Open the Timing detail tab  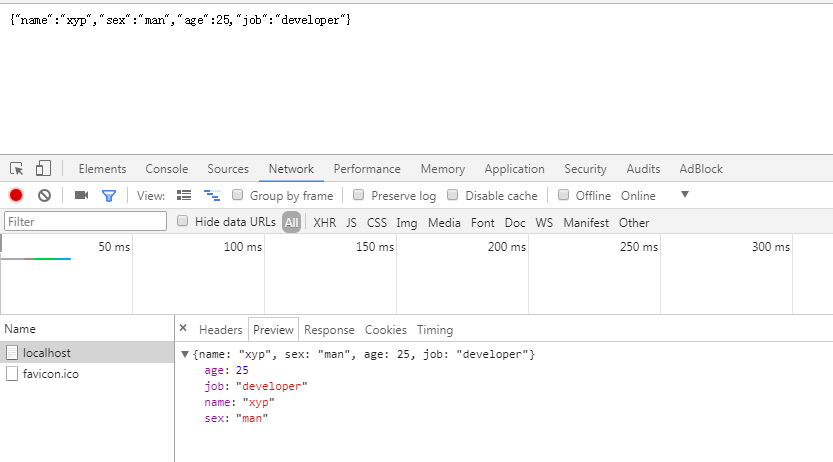point(435,330)
